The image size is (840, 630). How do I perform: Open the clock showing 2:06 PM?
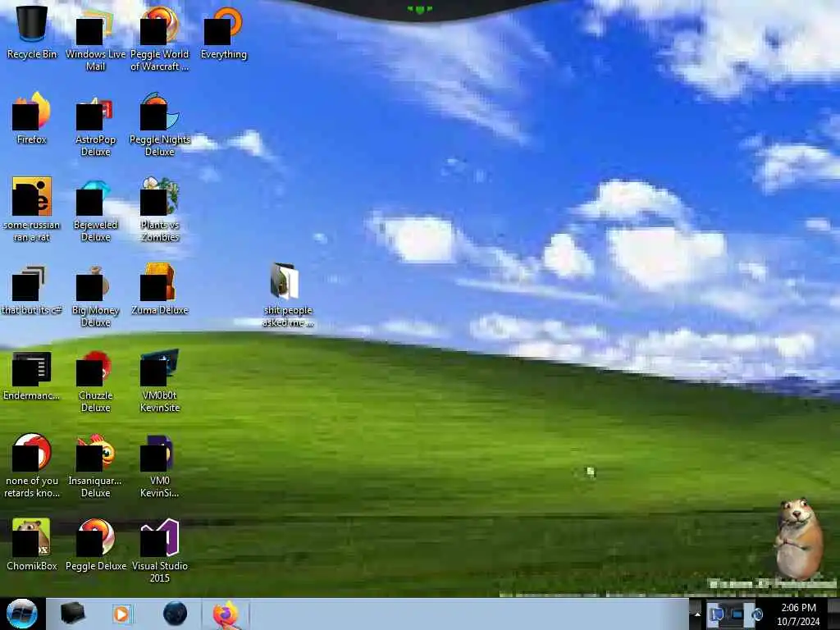[798, 614]
